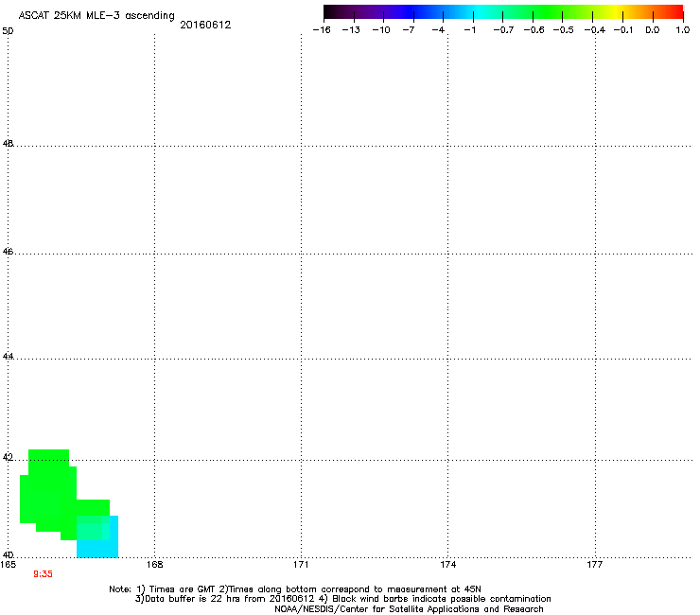Click the -0.1 colorbar label

623,30
